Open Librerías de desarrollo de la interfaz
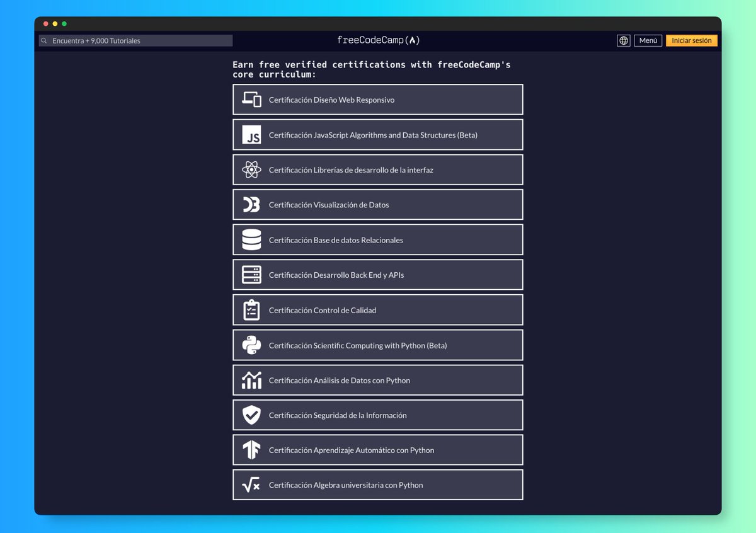This screenshot has height=533, width=756. pos(378,169)
